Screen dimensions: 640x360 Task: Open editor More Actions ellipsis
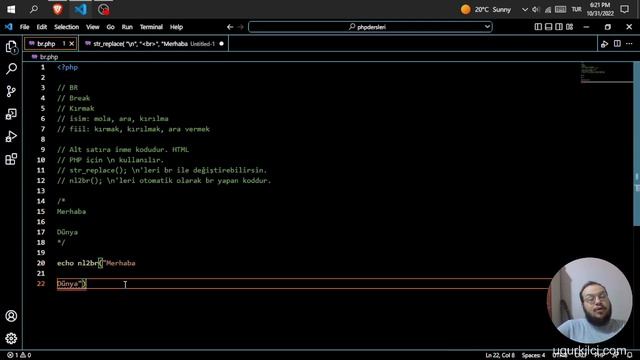click(x=629, y=44)
